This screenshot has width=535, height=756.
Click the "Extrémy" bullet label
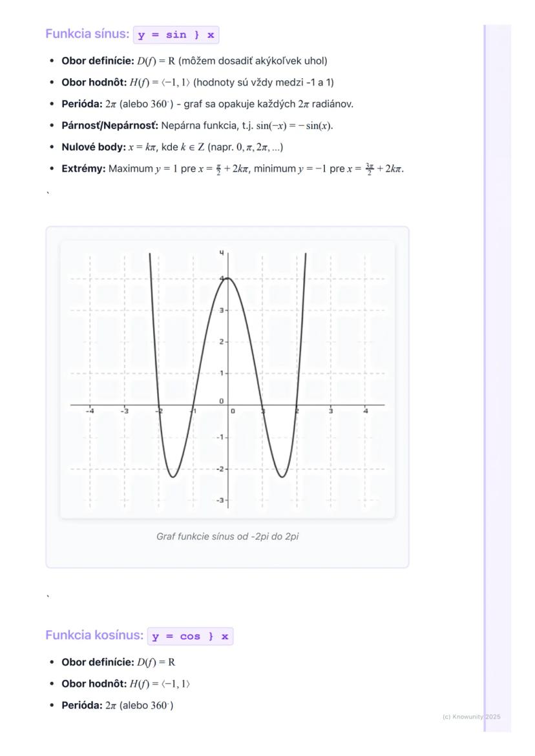[x=83, y=169]
